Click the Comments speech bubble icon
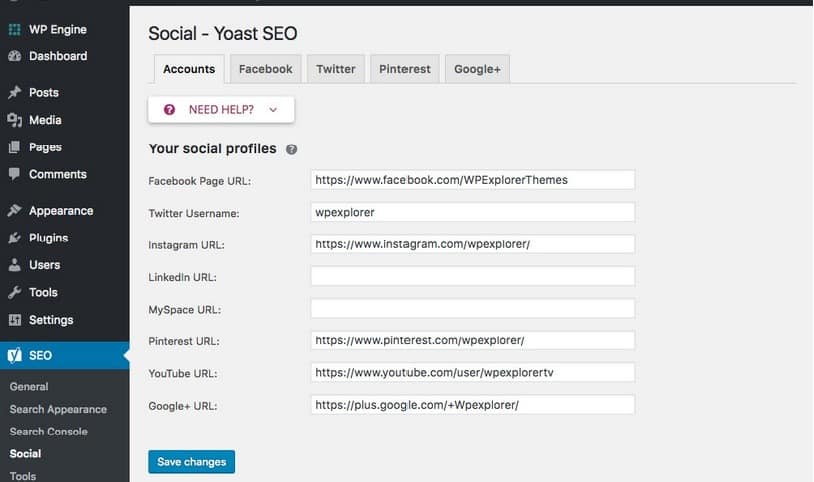Screen dimensions: 814x482 pyautogui.click(x=15, y=174)
